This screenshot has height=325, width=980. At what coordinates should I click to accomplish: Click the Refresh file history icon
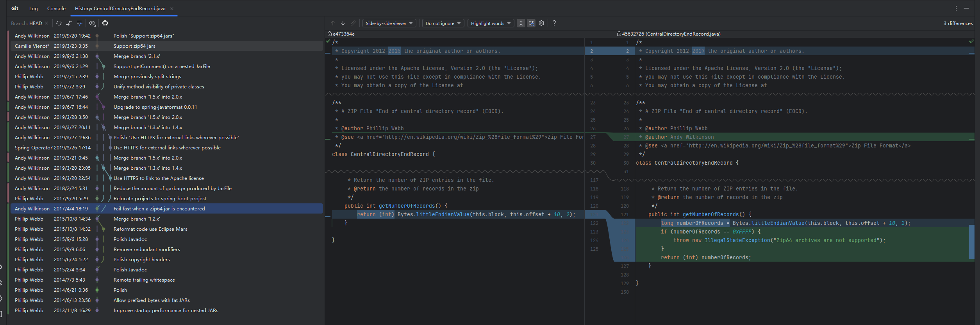(59, 23)
